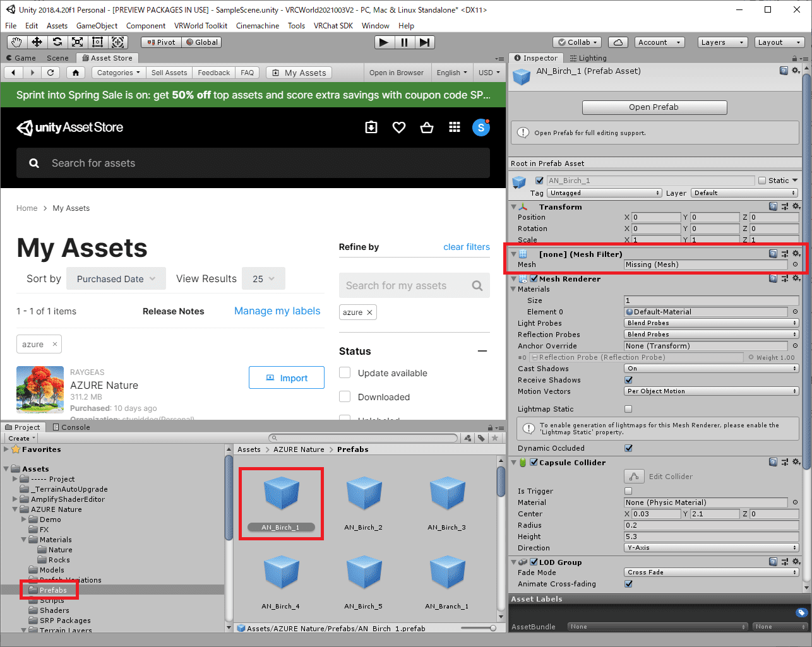
Task: Reload the Asset Store page
Action: click(x=51, y=73)
